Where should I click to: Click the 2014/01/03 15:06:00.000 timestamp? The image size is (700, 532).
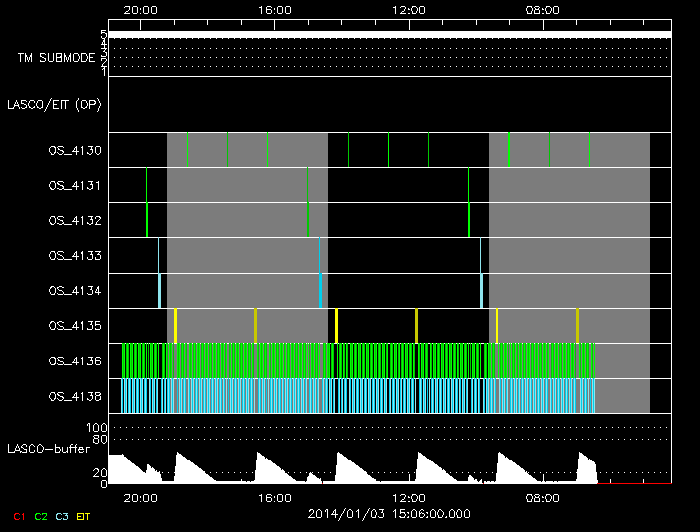pyautogui.click(x=388, y=514)
